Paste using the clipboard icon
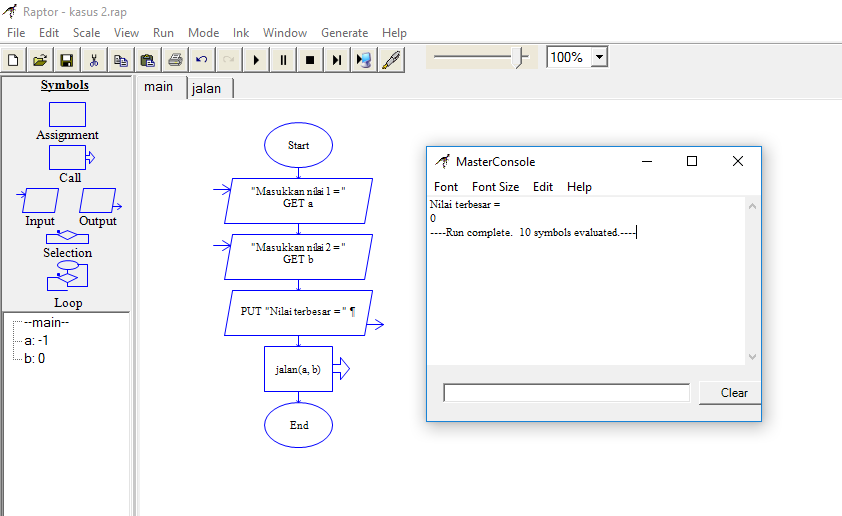842x516 pixels. coord(148,60)
